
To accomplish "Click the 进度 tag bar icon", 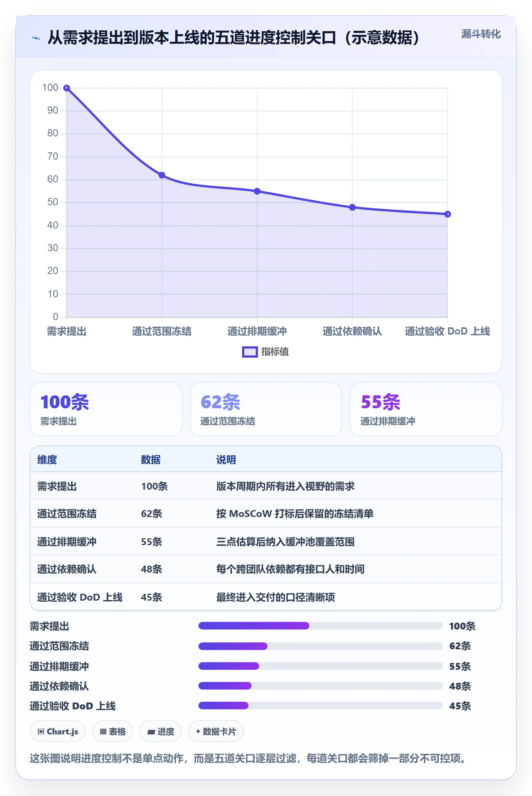I will [x=151, y=732].
